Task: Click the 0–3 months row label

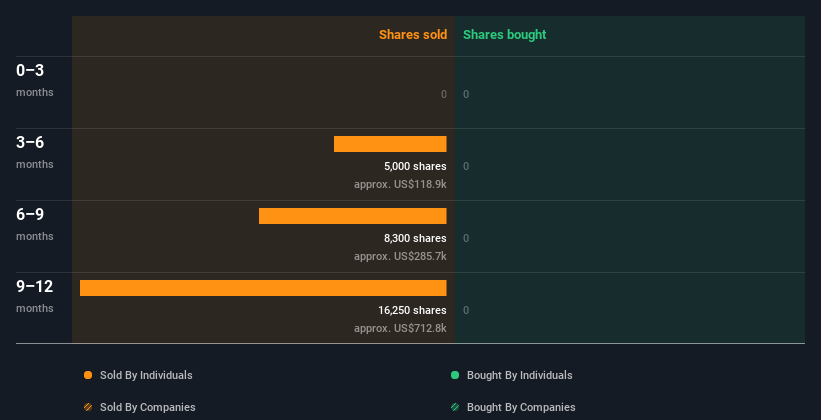Action: click(35, 80)
